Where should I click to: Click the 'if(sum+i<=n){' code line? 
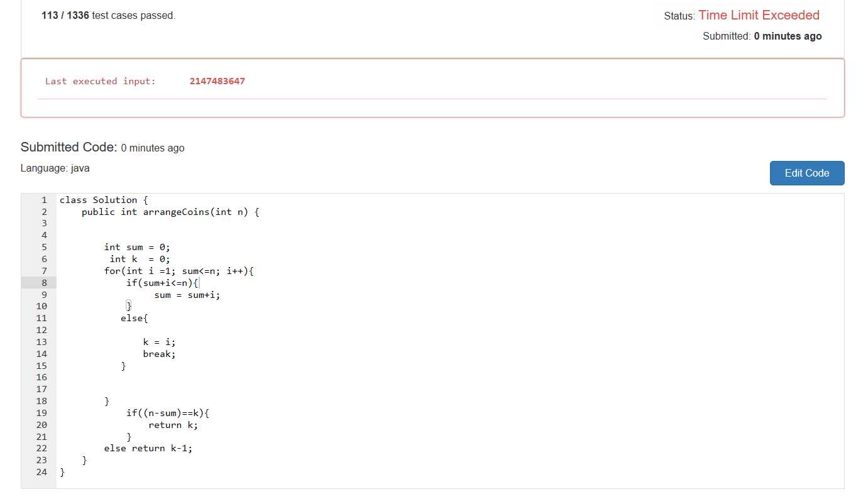click(163, 283)
